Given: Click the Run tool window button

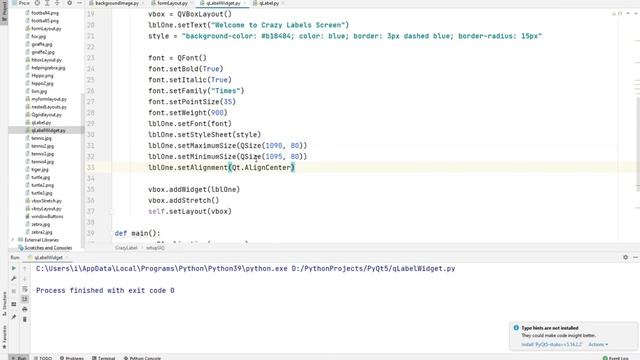Looking at the screenshot, I should pos(19,358).
